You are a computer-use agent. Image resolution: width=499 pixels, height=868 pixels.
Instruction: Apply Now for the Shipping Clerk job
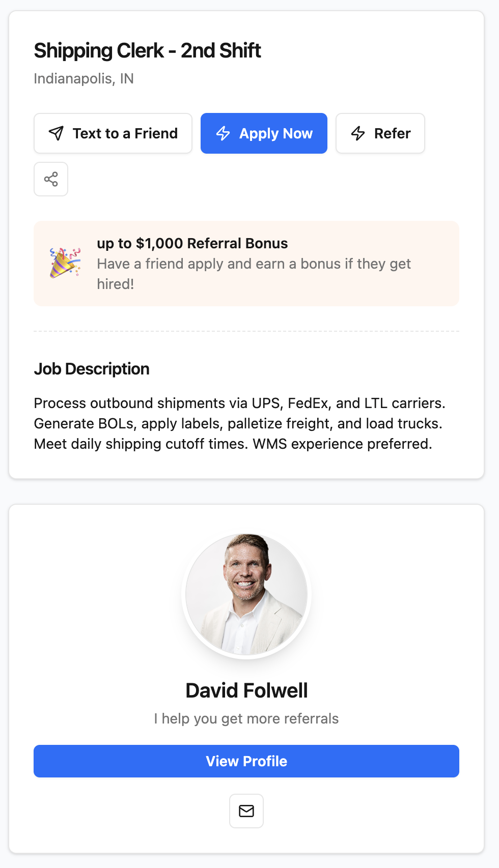pos(264,133)
